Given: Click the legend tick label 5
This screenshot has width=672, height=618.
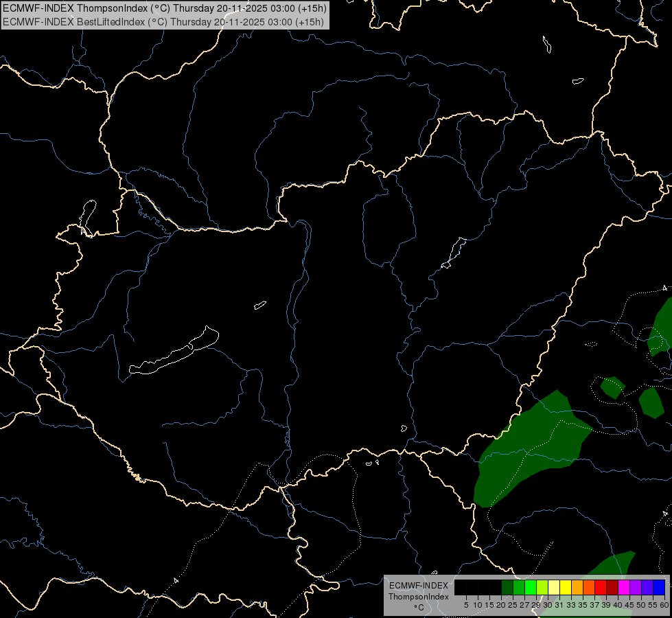Looking at the screenshot, I should (466, 605).
